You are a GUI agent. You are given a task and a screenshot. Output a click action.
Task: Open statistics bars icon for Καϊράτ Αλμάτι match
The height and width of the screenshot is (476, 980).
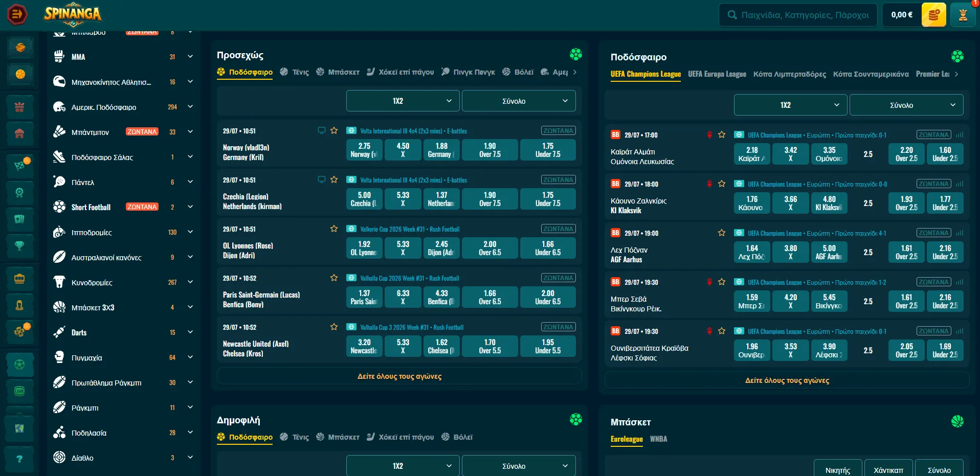tap(960, 135)
